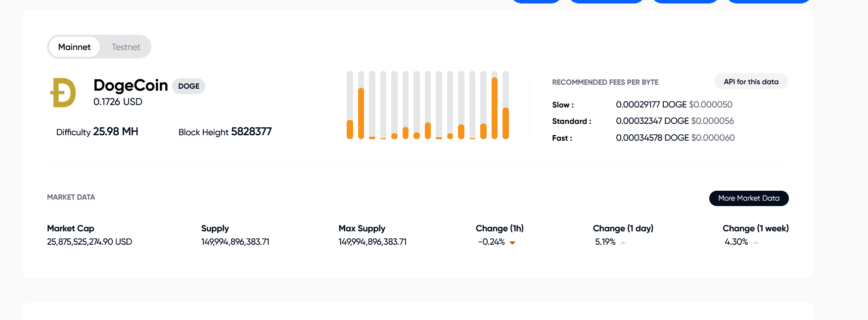868x320 pixels.
Task: Click the Market Cap value in USD
Action: pos(90,242)
